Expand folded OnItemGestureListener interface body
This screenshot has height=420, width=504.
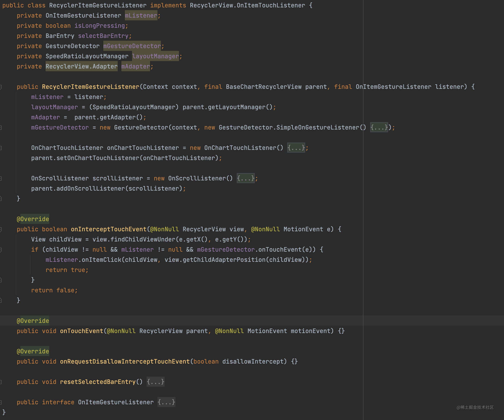tap(166, 402)
